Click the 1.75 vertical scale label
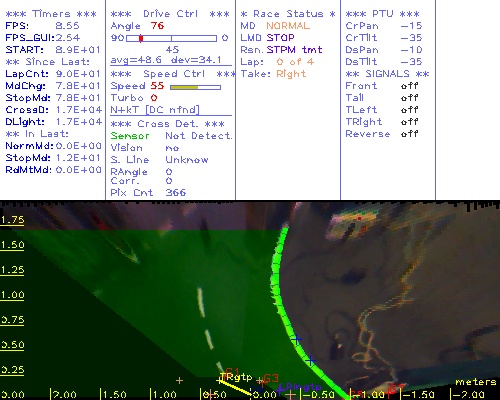Image resolution: width=500 pixels, height=400 pixels. coord(12,220)
